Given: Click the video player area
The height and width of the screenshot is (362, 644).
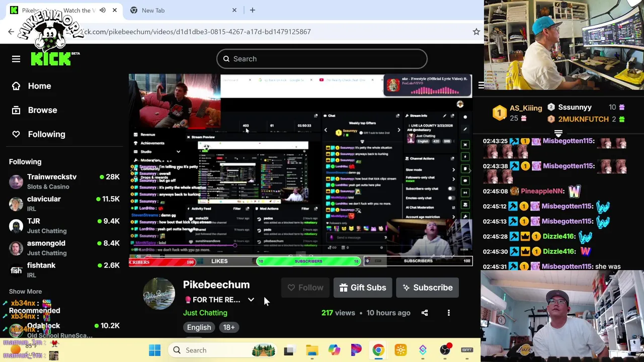Looking at the screenshot, I should point(300,170).
